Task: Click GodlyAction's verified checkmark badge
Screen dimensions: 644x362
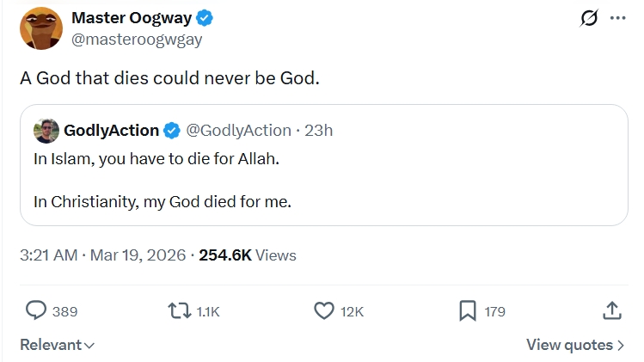Action: (171, 131)
